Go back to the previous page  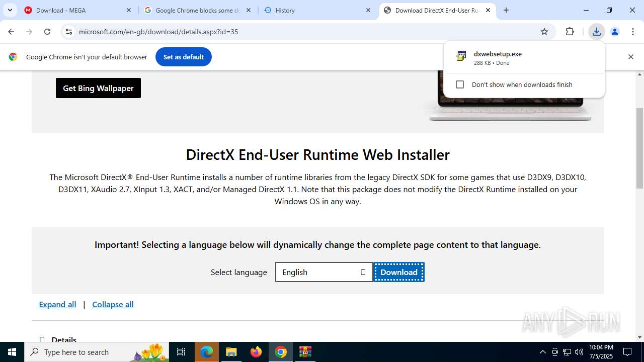(11, 32)
